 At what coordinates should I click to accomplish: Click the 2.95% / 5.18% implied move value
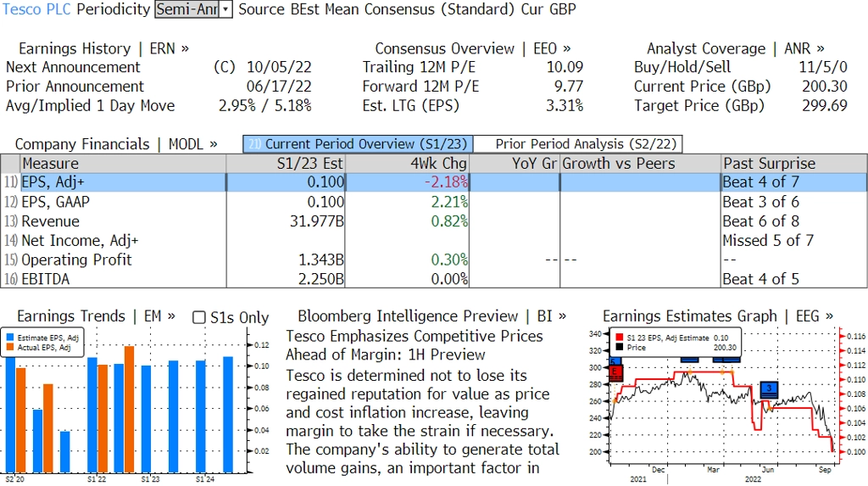point(265,106)
